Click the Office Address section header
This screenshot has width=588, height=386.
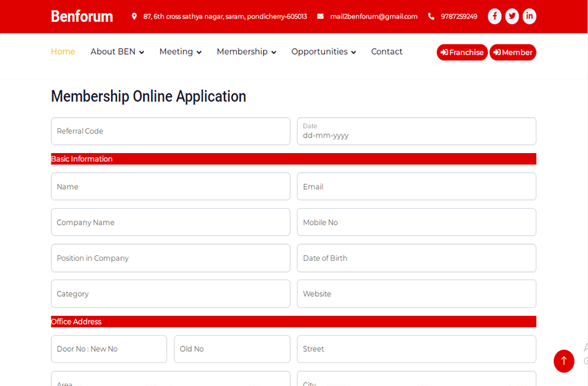pos(293,322)
